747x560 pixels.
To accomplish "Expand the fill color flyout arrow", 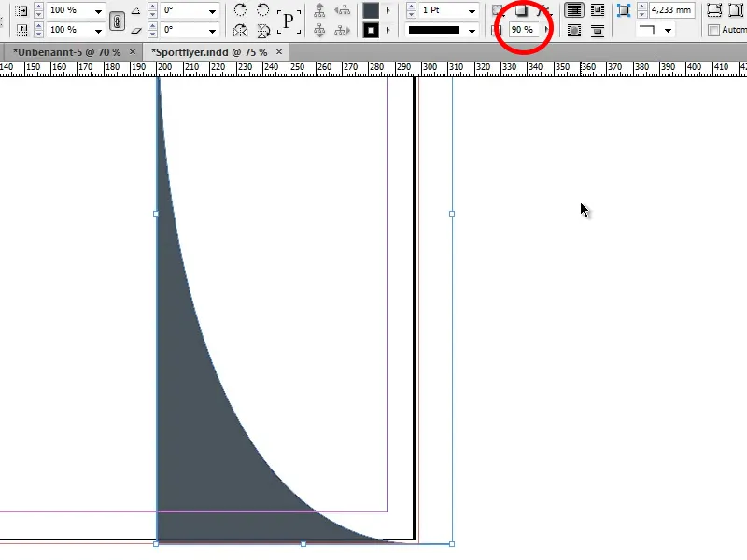I will click(388, 10).
